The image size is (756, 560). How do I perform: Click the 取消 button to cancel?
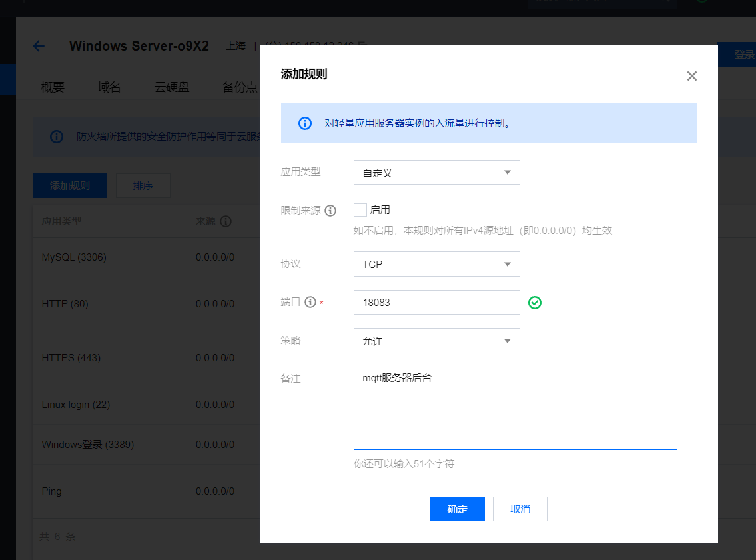coord(520,509)
